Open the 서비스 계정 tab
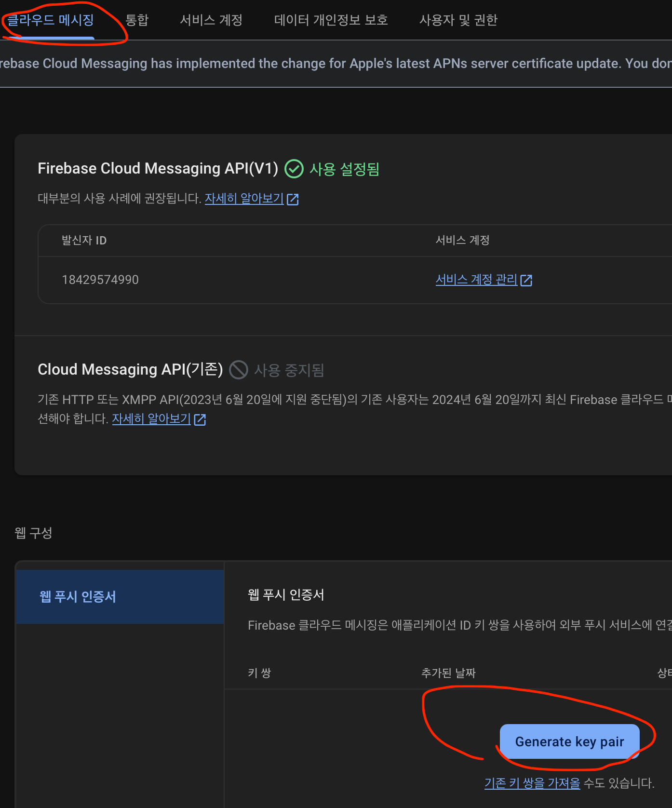 [211, 20]
